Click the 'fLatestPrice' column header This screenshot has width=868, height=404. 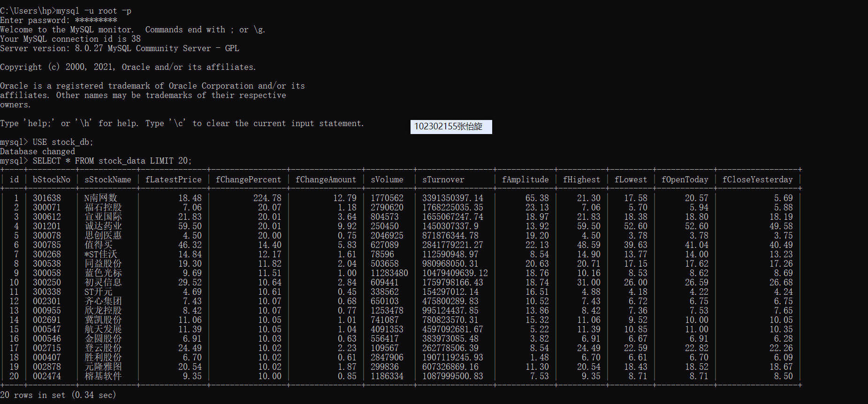click(x=174, y=180)
